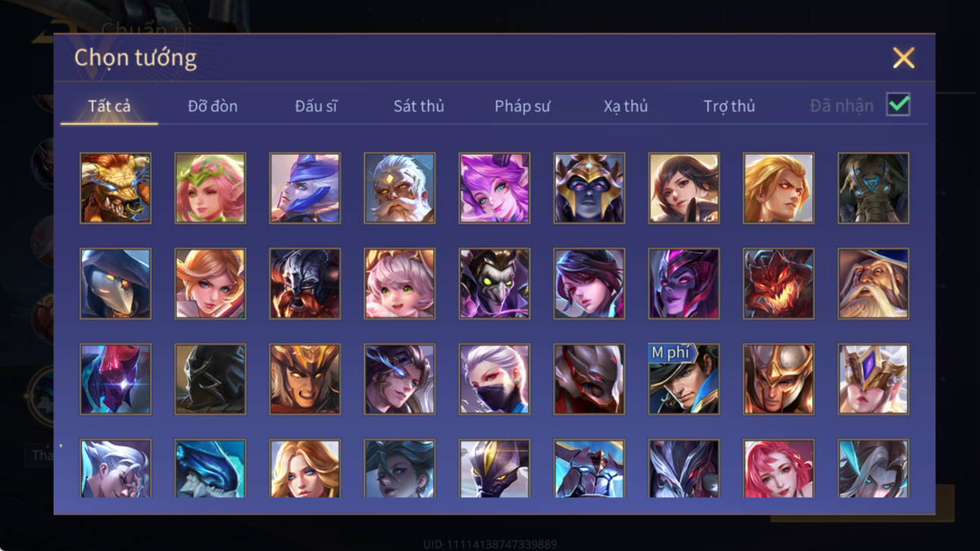Screen dimensions: 980x551
Task: Select the masked silver-haired ninja hero
Action: (x=494, y=379)
